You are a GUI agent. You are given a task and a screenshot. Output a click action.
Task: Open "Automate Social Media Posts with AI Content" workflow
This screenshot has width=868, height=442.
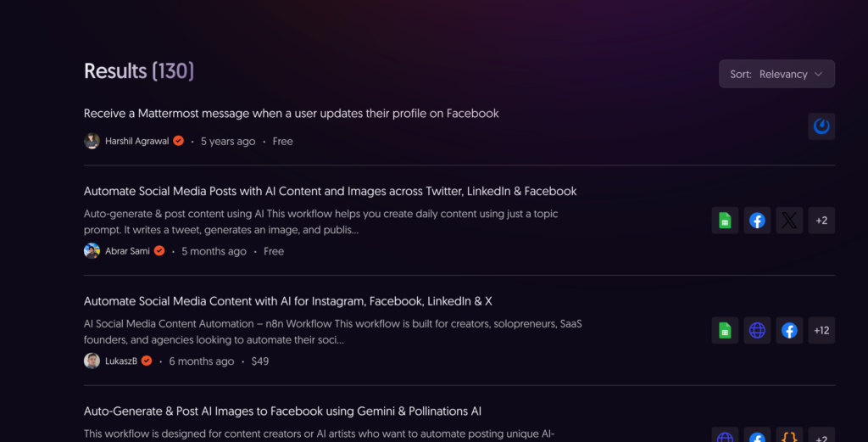coord(330,191)
